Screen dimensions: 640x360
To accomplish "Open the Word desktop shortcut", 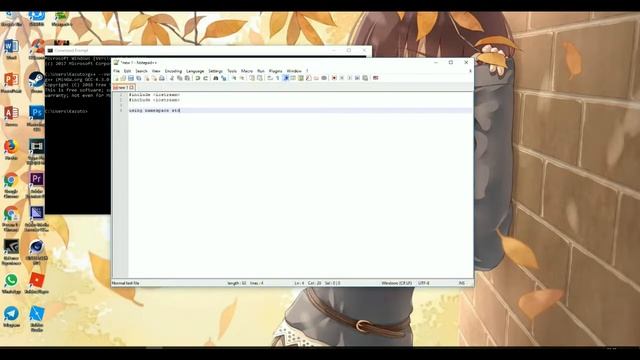I will point(11,50).
